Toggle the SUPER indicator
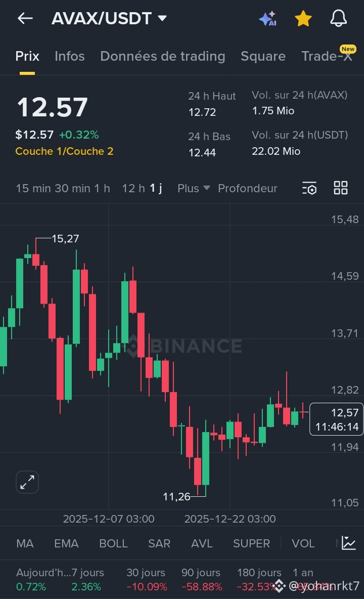The height and width of the screenshot is (599, 364). coord(251,543)
